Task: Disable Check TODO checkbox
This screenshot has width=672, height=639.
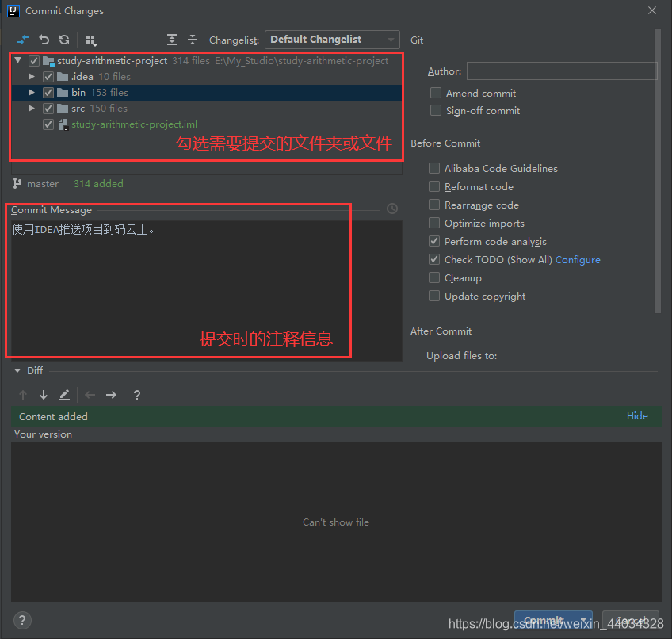Action: (434, 259)
